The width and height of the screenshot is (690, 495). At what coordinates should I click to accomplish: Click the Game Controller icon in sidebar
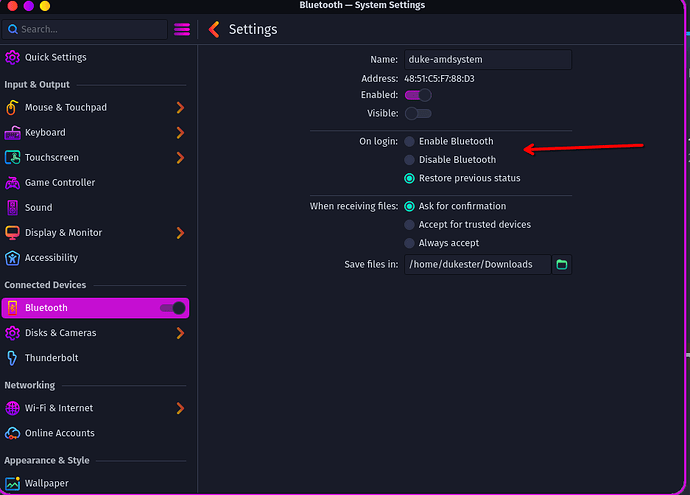13,183
